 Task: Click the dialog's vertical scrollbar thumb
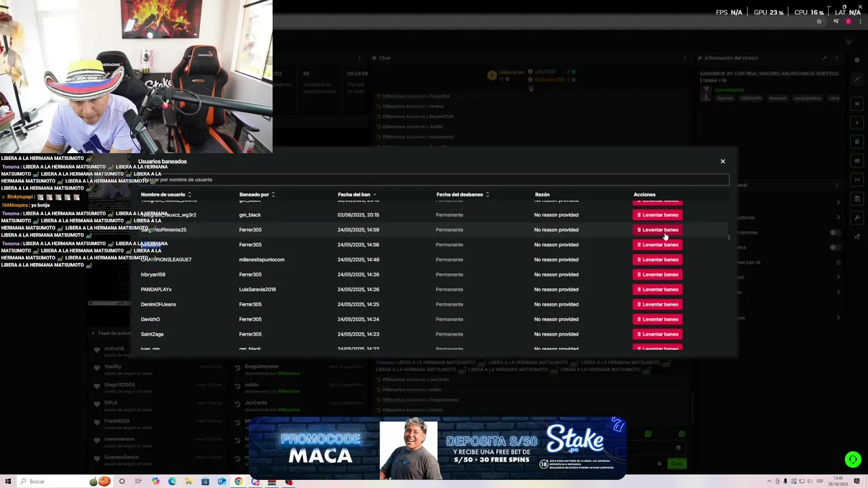coord(729,237)
